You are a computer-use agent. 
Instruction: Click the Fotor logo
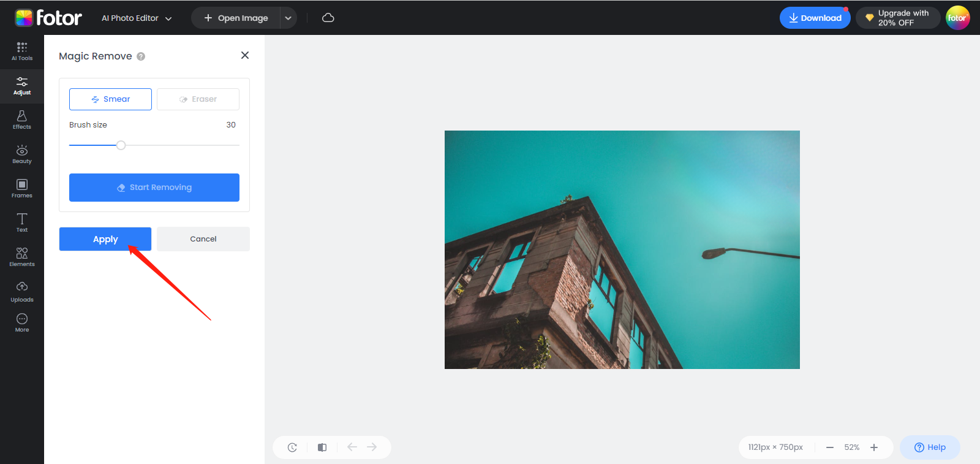pyautogui.click(x=48, y=18)
